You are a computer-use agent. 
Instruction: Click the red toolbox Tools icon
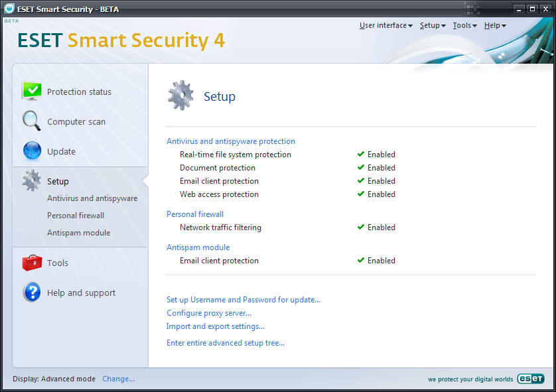(32, 263)
